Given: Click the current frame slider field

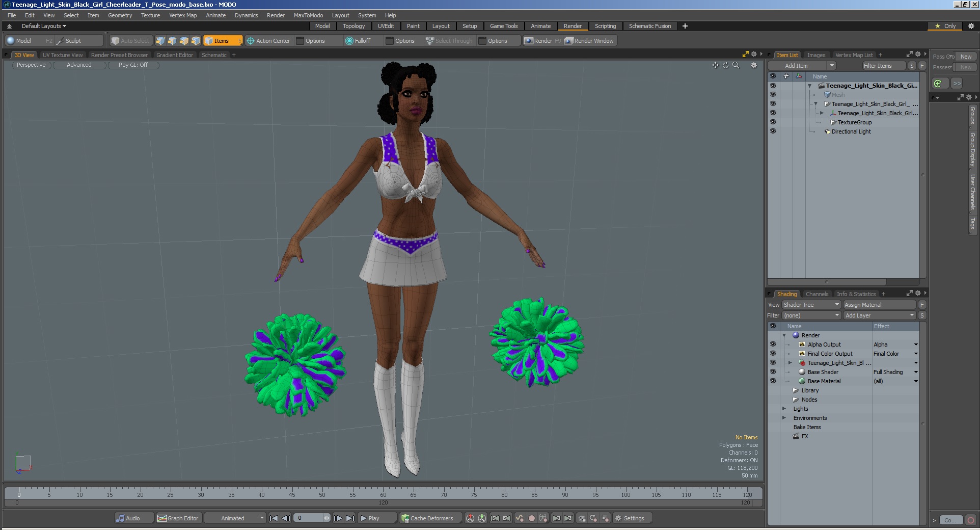Looking at the screenshot, I should [x=312, y=518].
